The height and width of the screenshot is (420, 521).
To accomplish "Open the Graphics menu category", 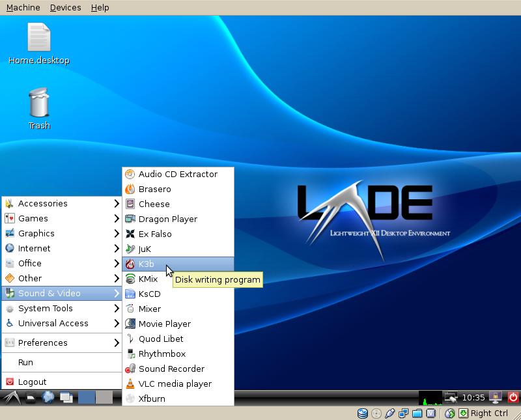I will pyautogui.click(x=62, y=233).
